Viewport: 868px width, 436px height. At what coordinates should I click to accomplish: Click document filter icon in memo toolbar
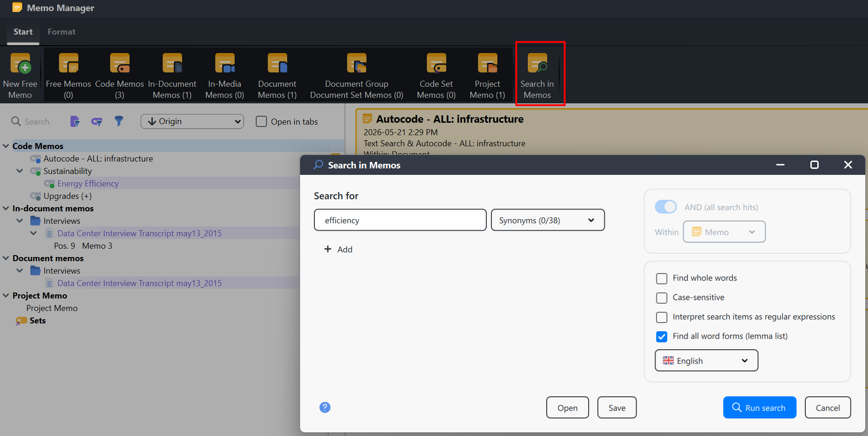click(x=75, y=121)
